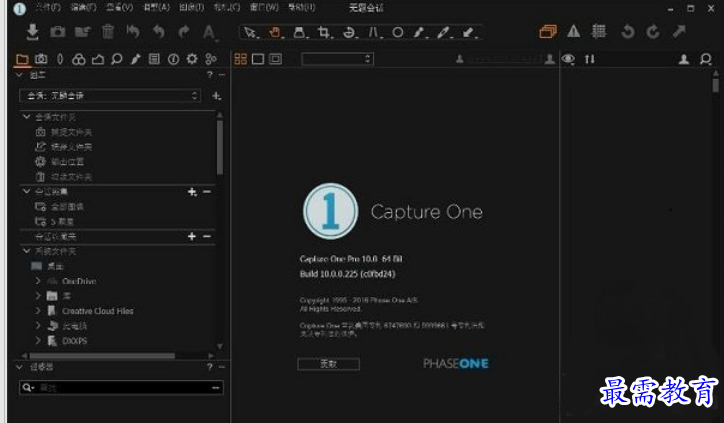Image resolution: width=724 pixels, height=423 pixels.
Task: Click the Reset adjustments arrow icon
Action: (x=133, y=31)
